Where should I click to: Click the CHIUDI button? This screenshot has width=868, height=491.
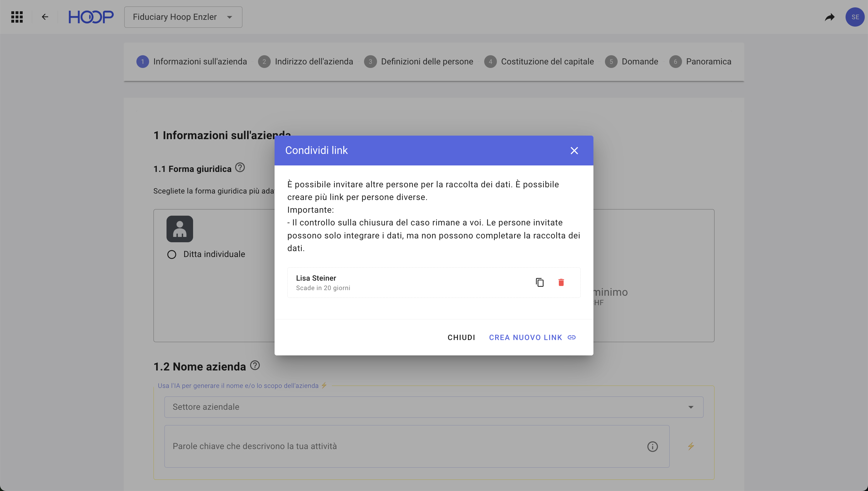(461, 338)
